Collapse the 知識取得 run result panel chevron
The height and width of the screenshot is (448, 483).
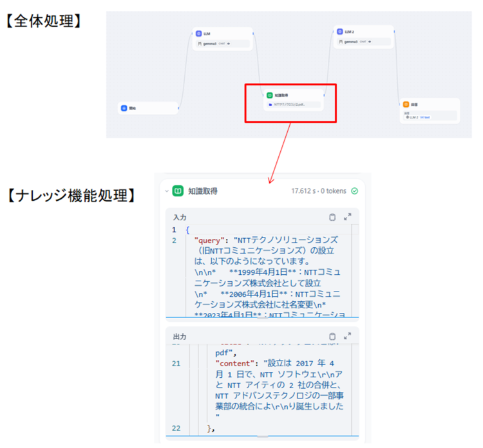click(x=167, y=191)
